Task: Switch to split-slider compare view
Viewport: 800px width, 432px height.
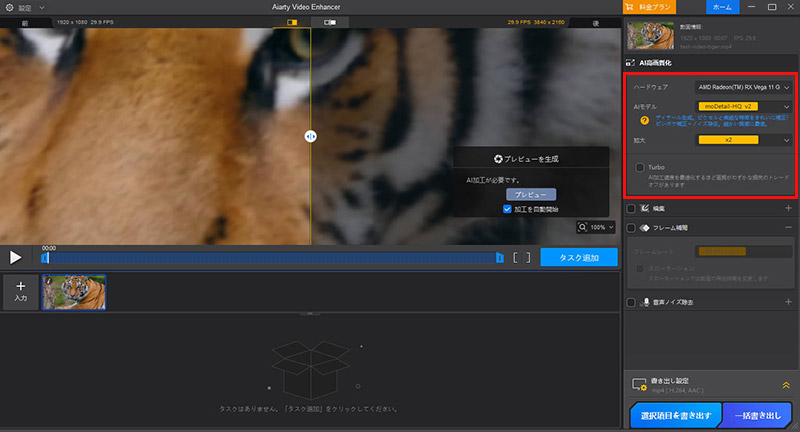Action: pyautogui.click(x=292, y=22)
